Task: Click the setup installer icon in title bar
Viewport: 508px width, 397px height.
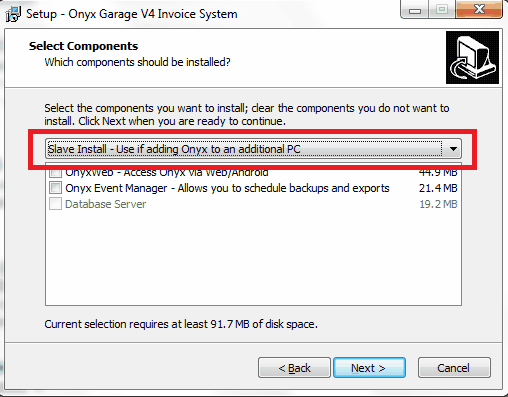Action: 13,14
